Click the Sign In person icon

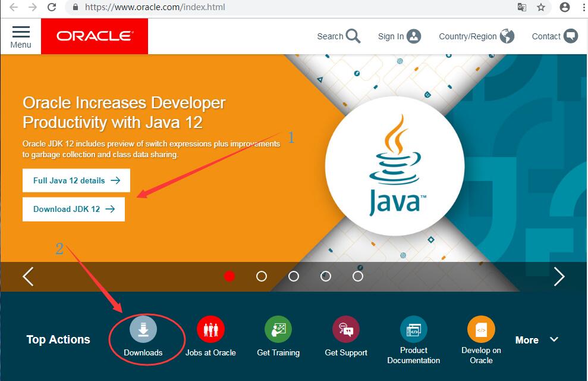coord(414,36)
